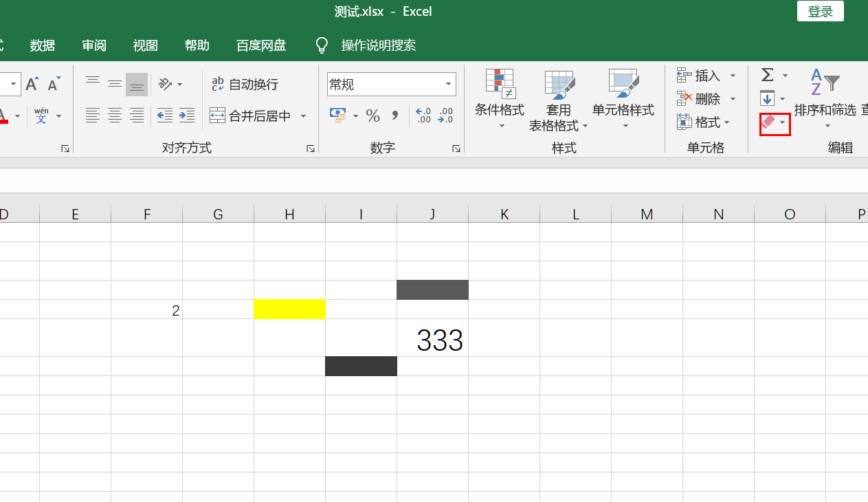Apply middle vertical alignment

coord(115,84)
